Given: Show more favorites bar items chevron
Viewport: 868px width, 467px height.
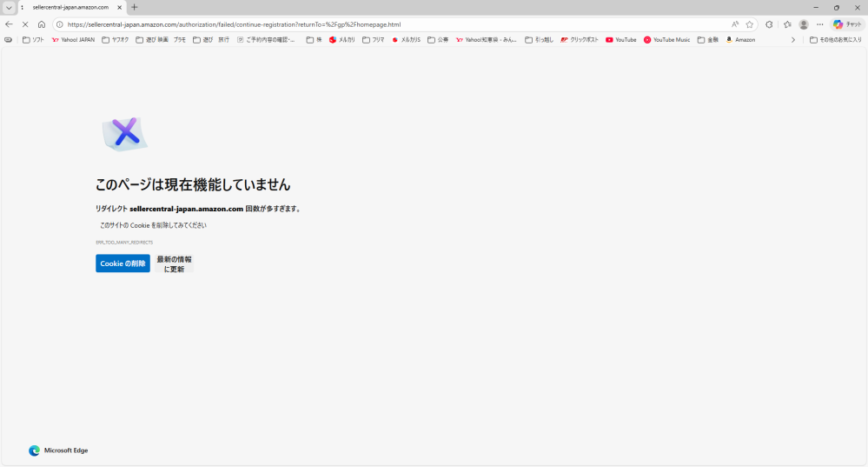Looking at the screenshot, I should tap(792, 40).
